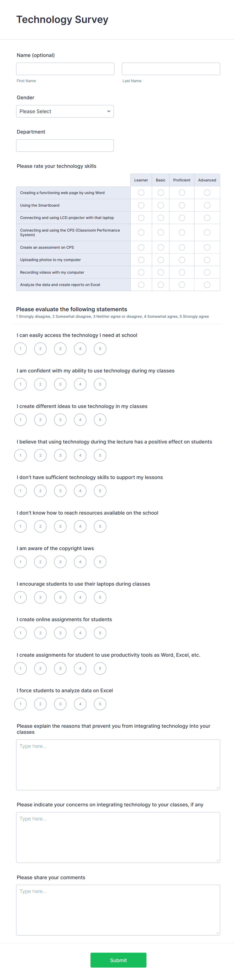Select Advanced for Creating a web page using Word
This screenshot has width=234, height=980.
[207, 193]
